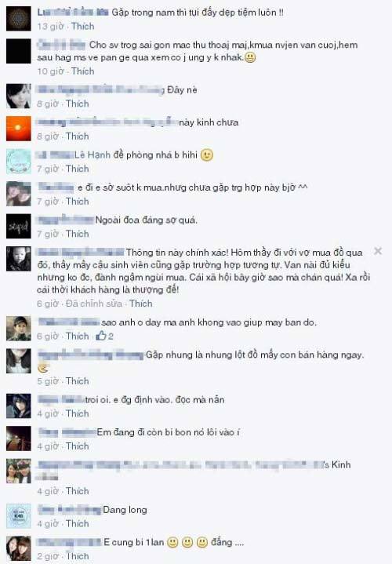
Task: Like the 'Đây nè' comment
Action: click(x=78, y=104)
